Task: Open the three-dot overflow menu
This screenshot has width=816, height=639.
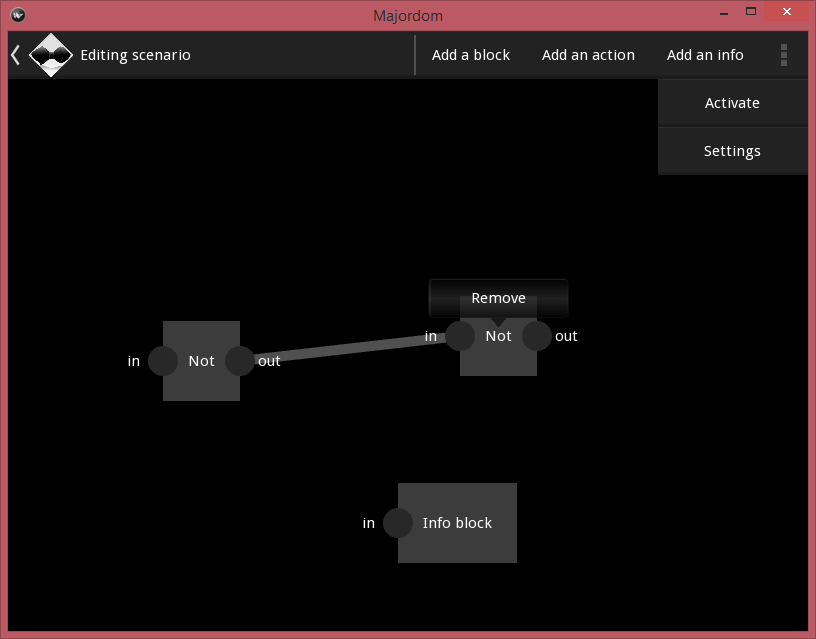Action: (x=783, y=55)
